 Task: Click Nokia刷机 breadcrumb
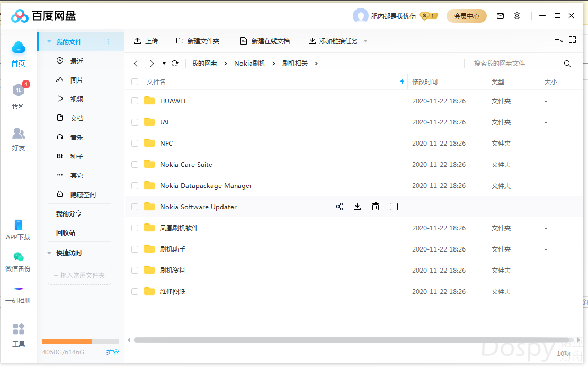click(x=250, y=64)
